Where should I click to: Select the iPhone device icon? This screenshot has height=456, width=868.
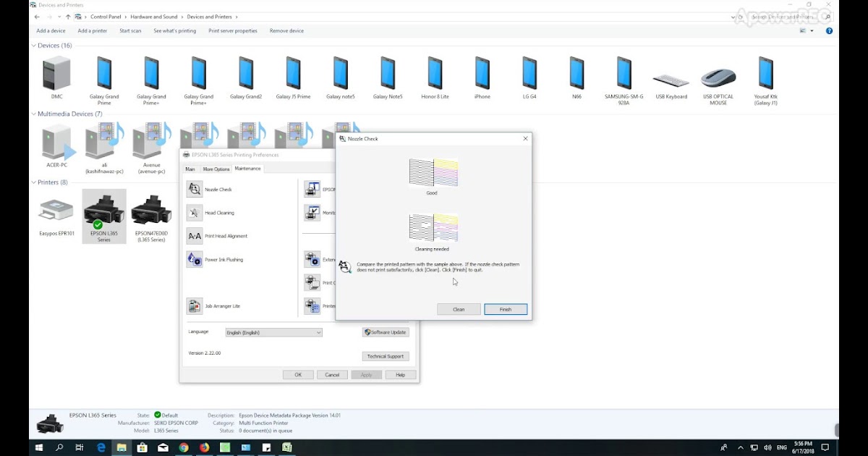click(x=482, y=73)
